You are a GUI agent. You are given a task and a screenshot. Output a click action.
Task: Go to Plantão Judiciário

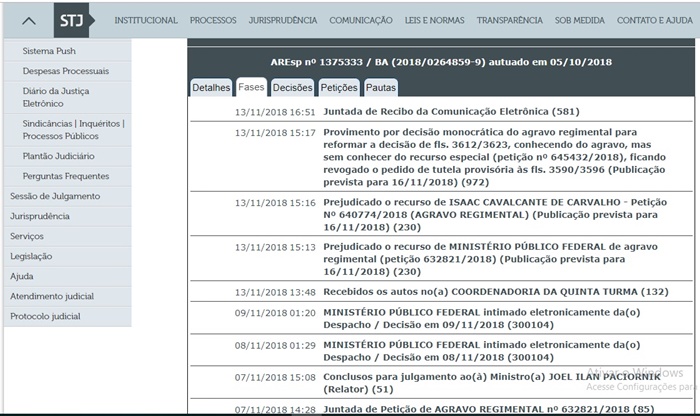pos(59,156)
